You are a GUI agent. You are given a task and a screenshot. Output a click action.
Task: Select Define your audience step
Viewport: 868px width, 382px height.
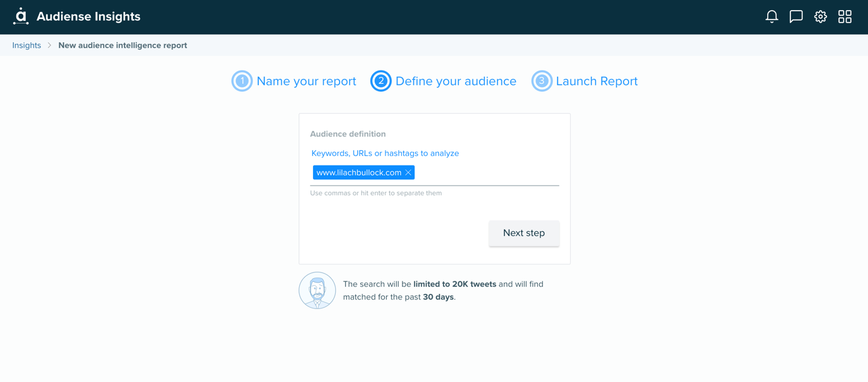tap(456, 81)
